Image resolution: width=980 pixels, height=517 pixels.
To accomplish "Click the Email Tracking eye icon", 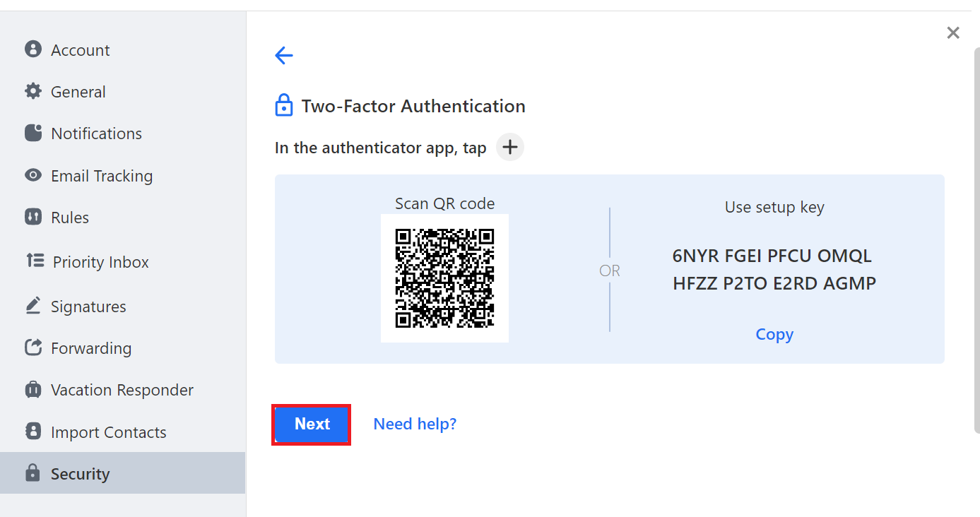I will (33, 175).
